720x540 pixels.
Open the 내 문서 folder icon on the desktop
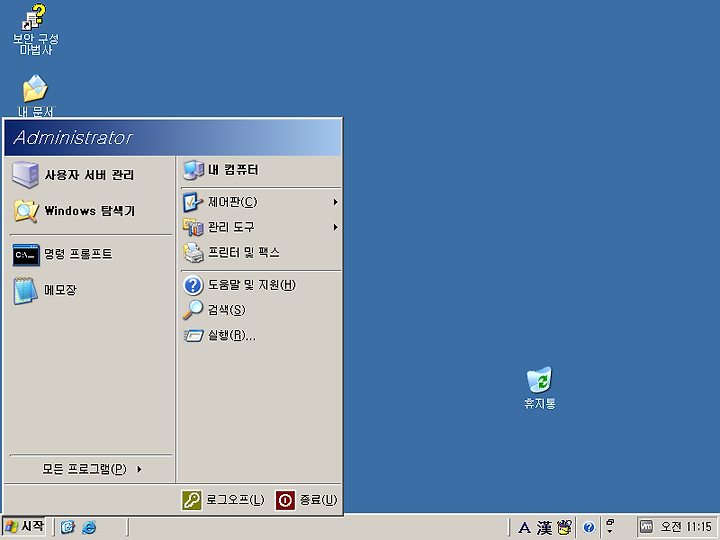click(x=35, y=89)
